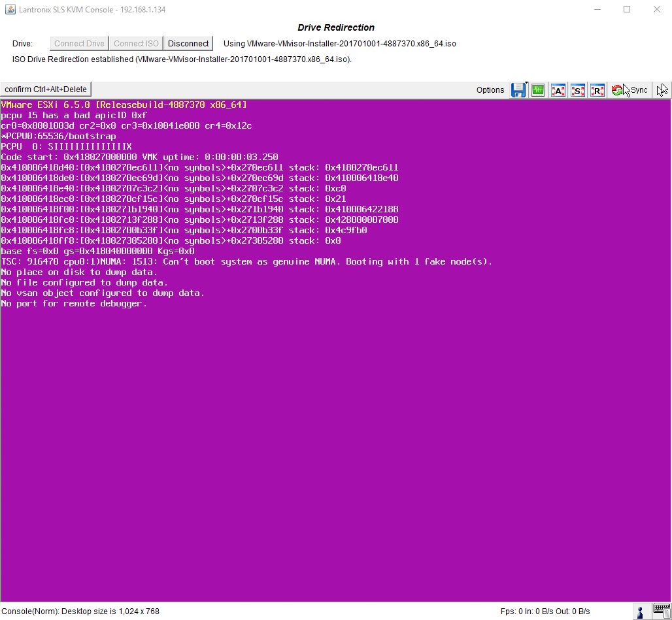This screenshot has height=620, width=672.
Task: Click the 'No vsan object configured' line
Action: click(x=103, y=293)
